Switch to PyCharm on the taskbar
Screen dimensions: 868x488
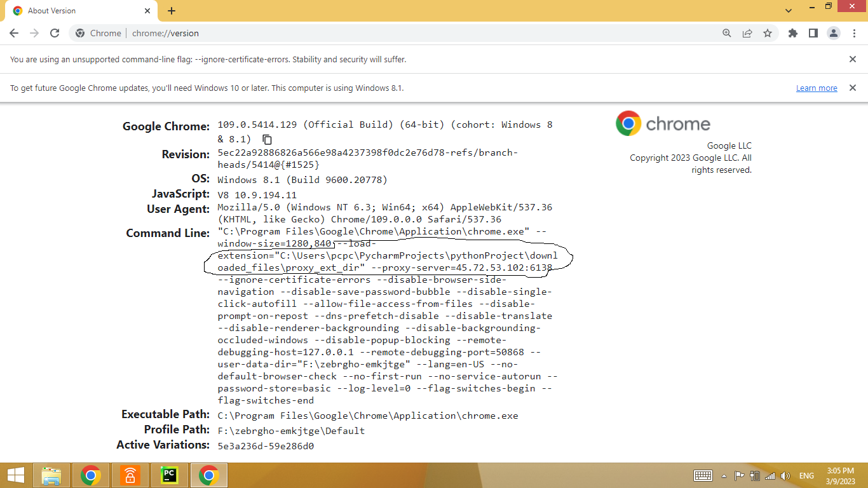point(169,475)
